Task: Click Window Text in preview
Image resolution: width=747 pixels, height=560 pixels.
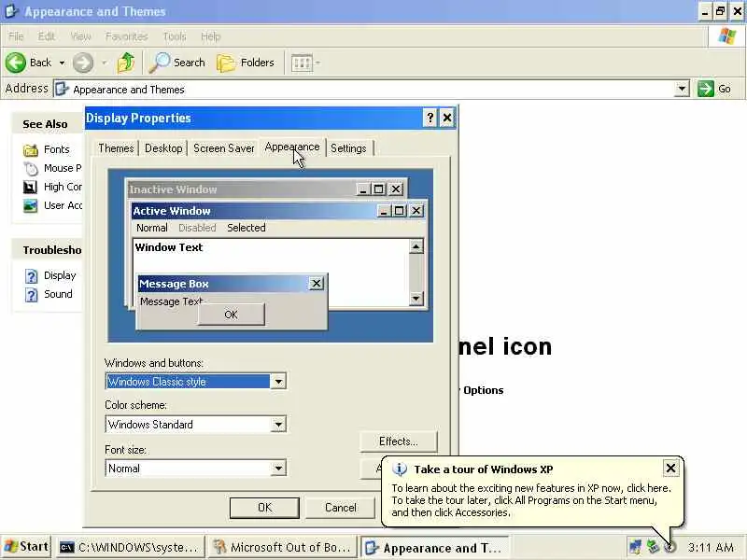Action: pyautogui.click(x=169, y=247)
